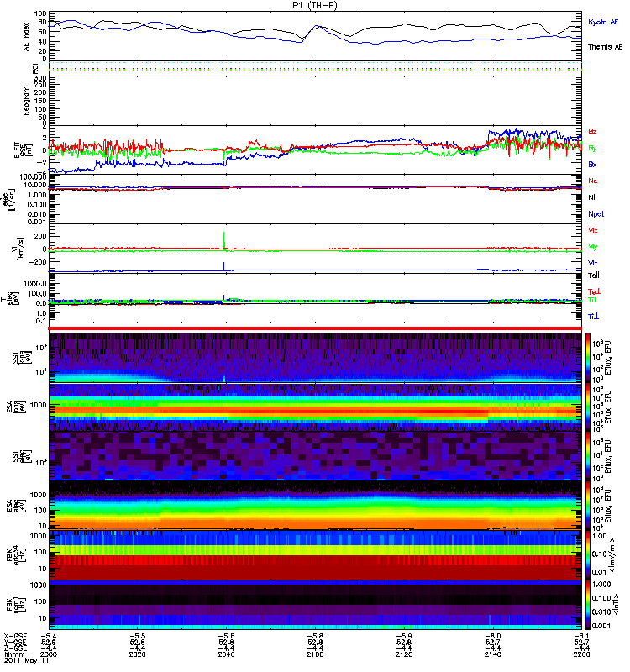Image resolution: width=630 pixels, height=672 pixels.
Task: Click the green By legend label
Action: [592, 149]
